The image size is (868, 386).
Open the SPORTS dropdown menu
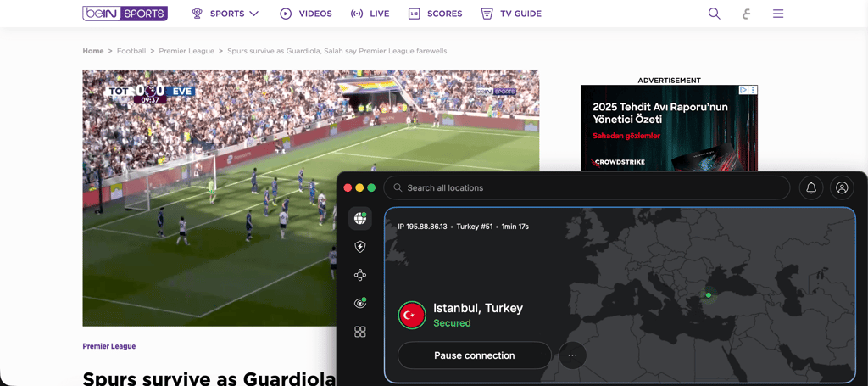234,14
